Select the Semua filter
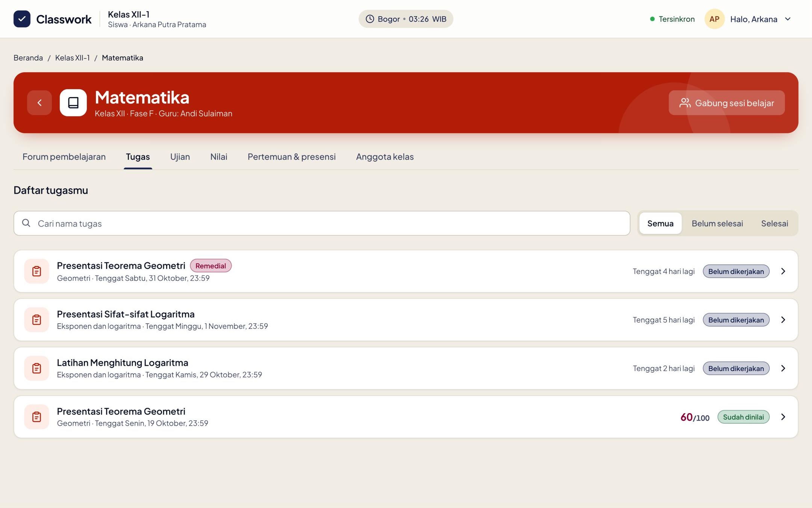 point(660,224)
